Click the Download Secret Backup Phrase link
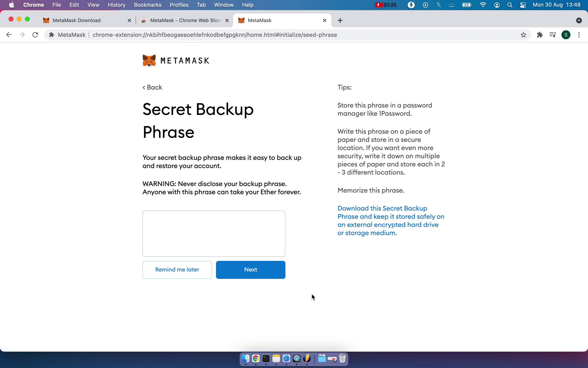588x368 pixels. 391,220
